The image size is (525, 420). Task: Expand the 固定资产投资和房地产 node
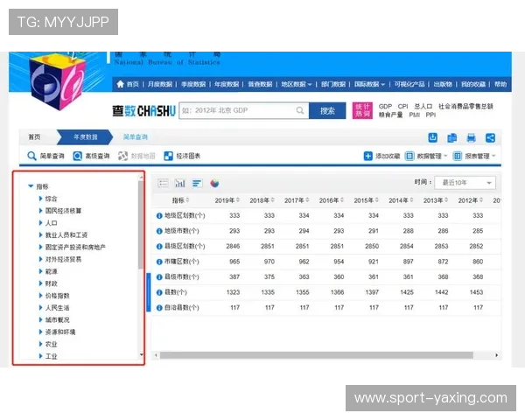[x=40, y=247]
